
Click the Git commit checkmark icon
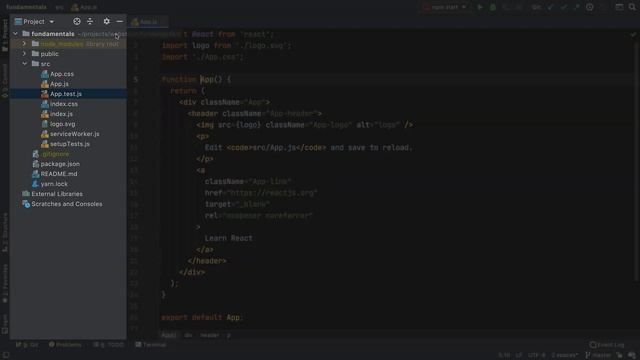pyautogui.click(x=564, y=7)
